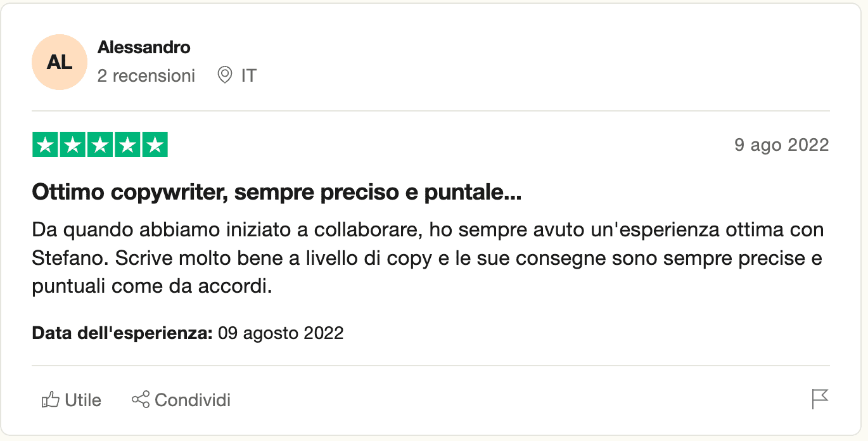Click the third green rating star
Image resolution: width=868 pixels, height=441 pixels.
tap(99, 144)
